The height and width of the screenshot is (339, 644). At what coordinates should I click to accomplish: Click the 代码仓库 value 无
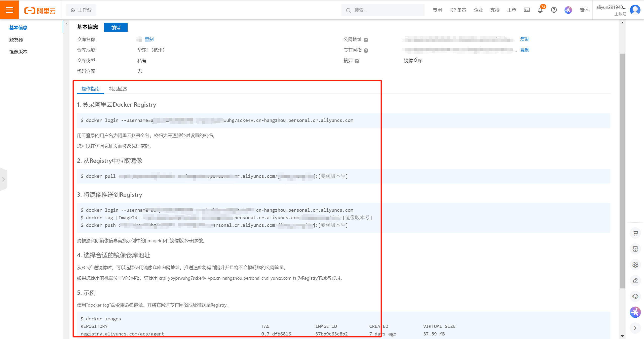coord(140,71)
